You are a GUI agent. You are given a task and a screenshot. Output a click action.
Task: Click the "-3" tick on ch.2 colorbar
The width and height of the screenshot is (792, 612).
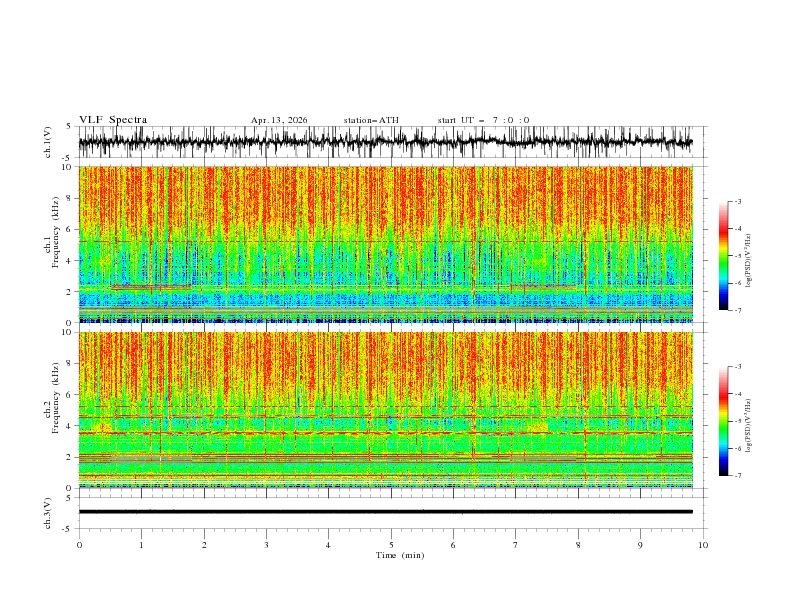[737, 367]
